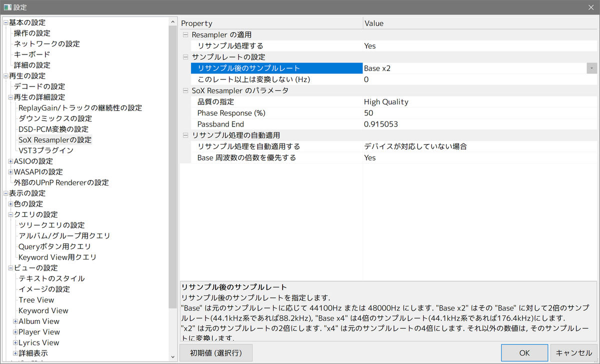Open Tree View settings
Image resolution: width=600 pixels, height=364 pixels.
click(x=36, y=300)
